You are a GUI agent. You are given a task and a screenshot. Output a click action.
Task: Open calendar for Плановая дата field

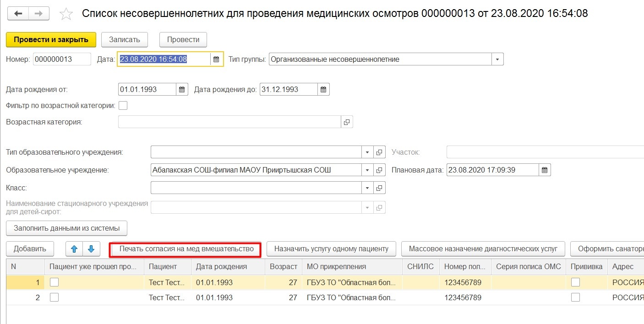544,170
